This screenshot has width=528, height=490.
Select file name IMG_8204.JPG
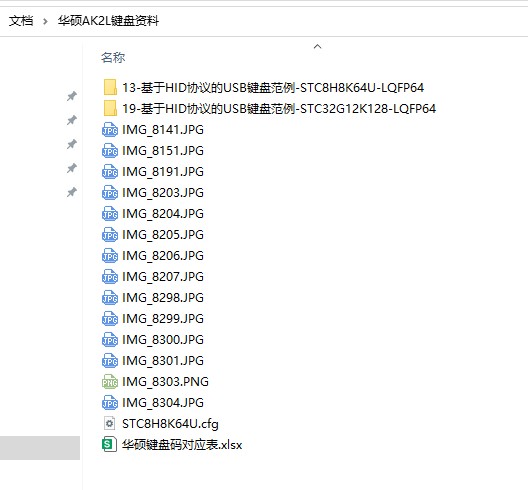(163, 214)
